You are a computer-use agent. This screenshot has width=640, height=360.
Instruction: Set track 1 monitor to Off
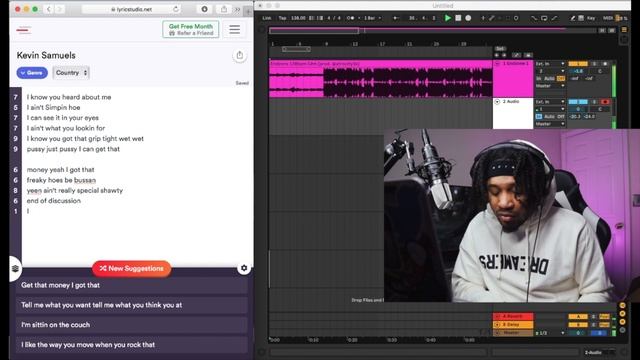pos(560,78)
